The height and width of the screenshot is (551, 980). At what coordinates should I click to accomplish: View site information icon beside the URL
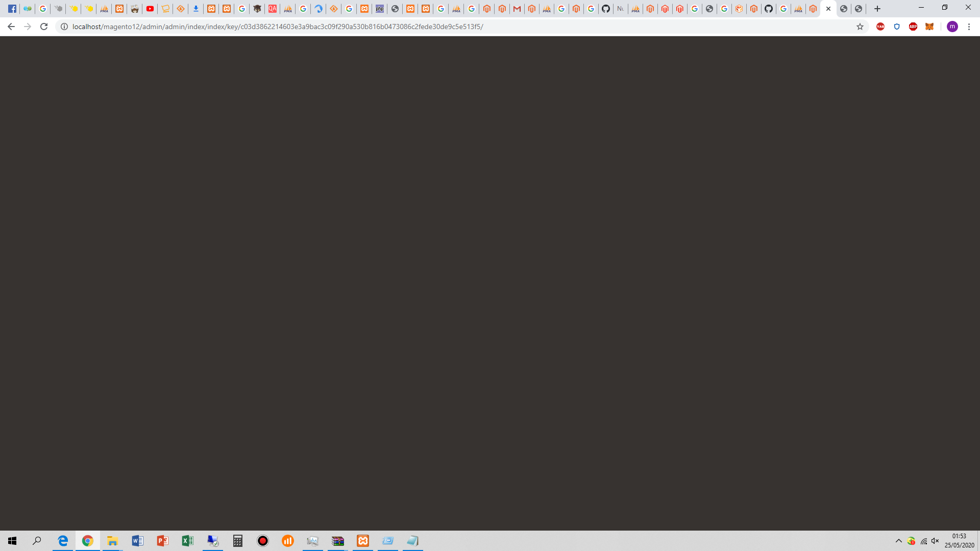(64, 27)
